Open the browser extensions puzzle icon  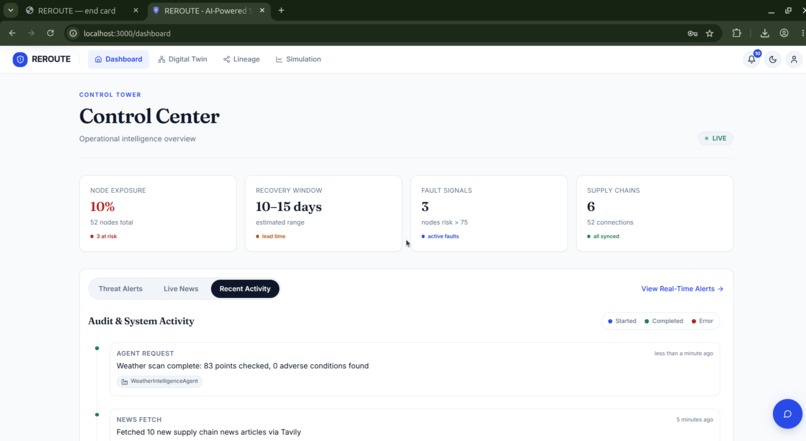(737, 33)
